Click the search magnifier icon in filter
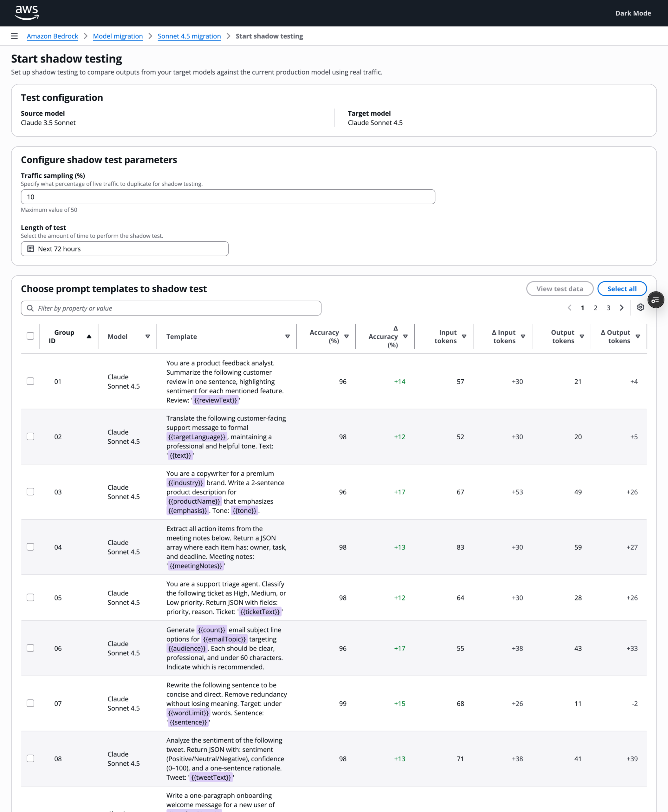Image resolution: width=668 pixels, height=812 pixels. click(30, 308)
